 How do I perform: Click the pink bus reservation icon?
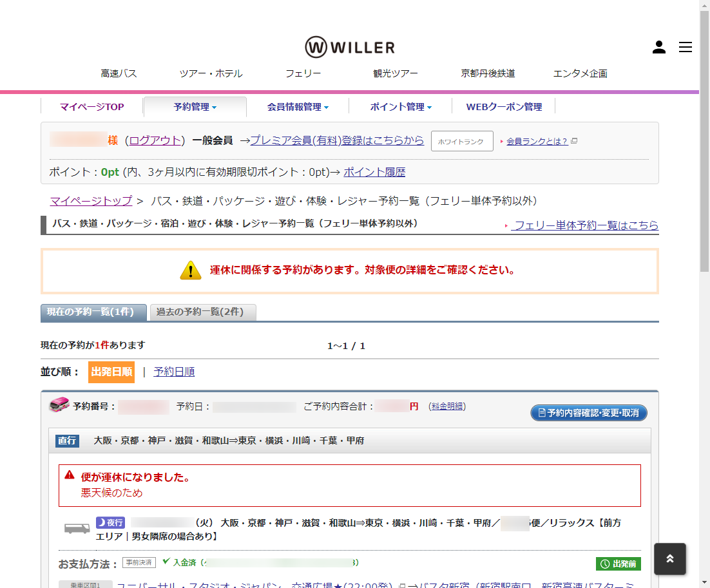(59, 404)
